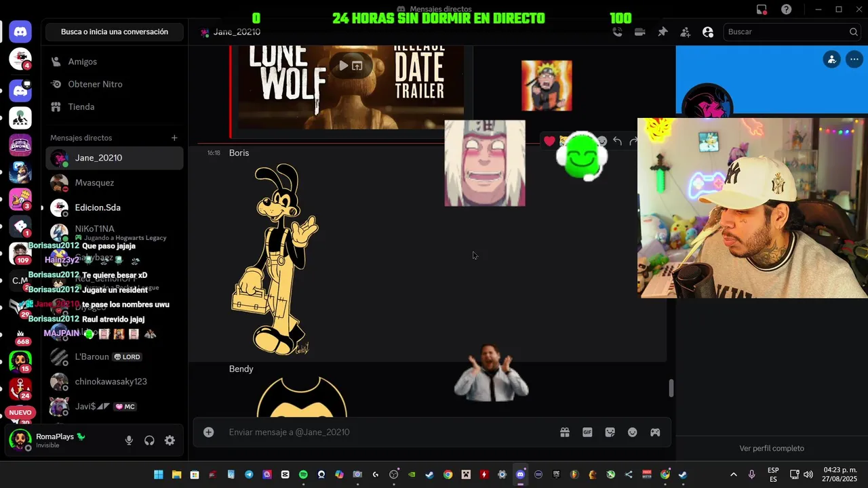The height and width of the screenshot is (488, 868).
Task: Open user settings gear icon
Action: point(170,441)
